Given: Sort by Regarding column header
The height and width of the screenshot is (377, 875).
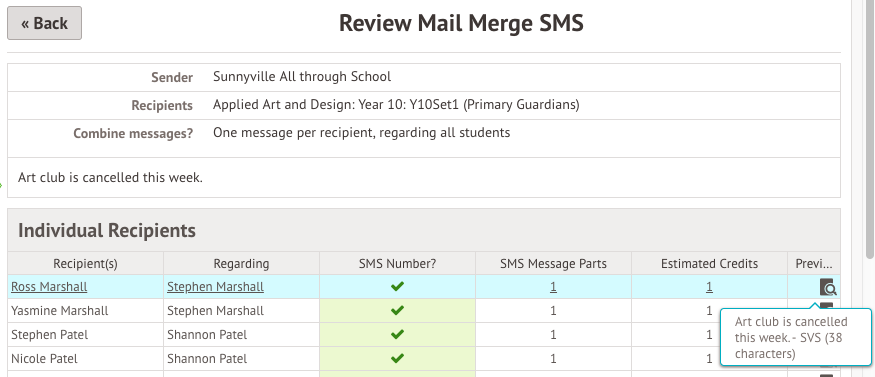Looking at the screenshot, I should pos(241,263).
